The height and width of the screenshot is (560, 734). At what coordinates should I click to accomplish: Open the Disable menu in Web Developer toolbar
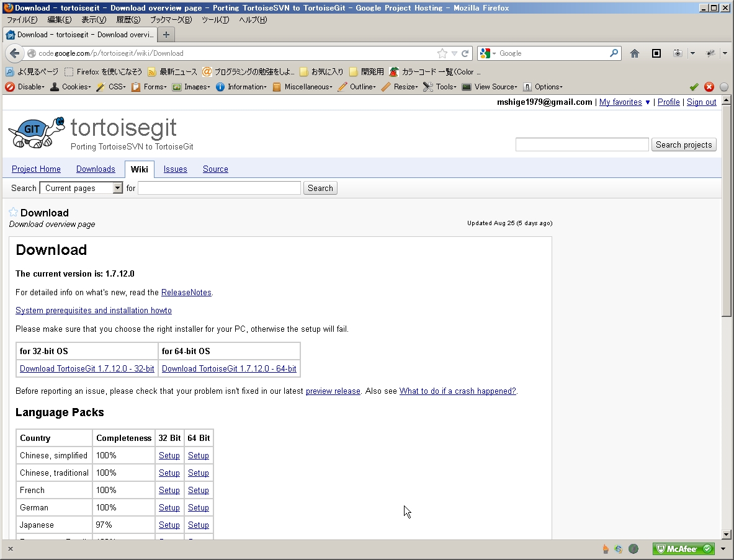click(x=25, y=87)
